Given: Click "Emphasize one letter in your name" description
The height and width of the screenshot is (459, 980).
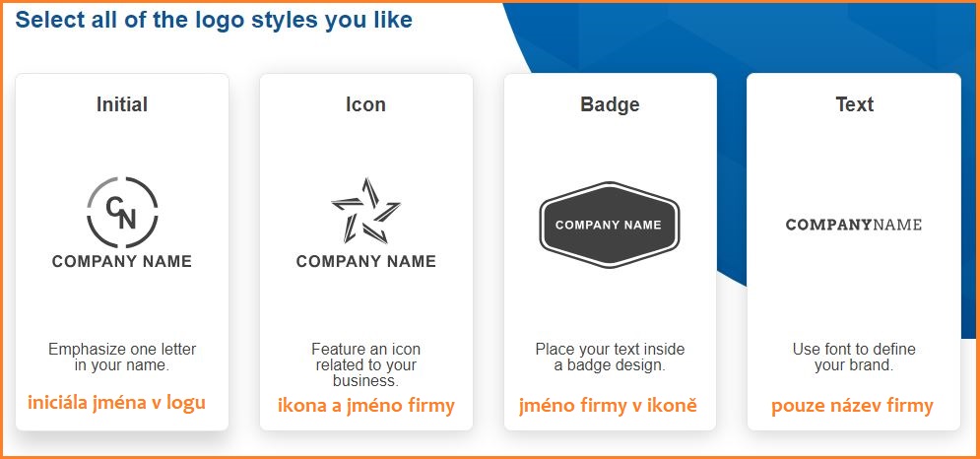Looking at the screenshot, I should (122, 357).
